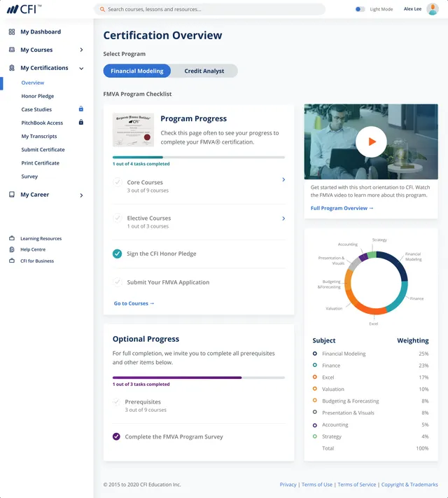The height and width of the screenshot is (498, 448).
Task: Click "1 out of 3 tasks completed" text
Action: pyautogui.click(x=141, y=385)
